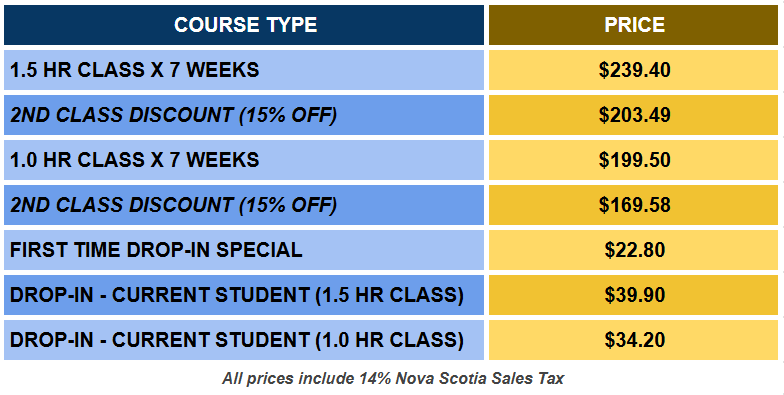Click the $39.90 price cell
The height and width of the screenshot is (395, 784).
tap(634, 295)
